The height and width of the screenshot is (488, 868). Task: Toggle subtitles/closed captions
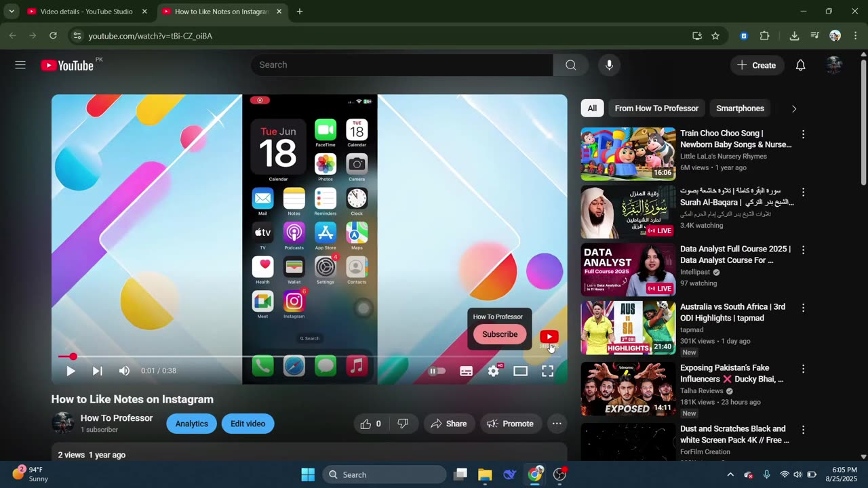coord(467,371)
